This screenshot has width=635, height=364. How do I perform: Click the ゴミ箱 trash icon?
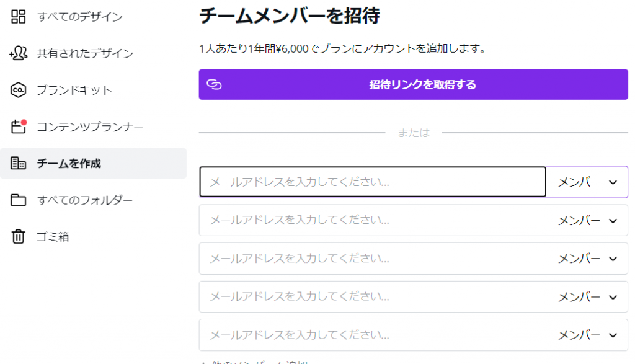point(19,236)
